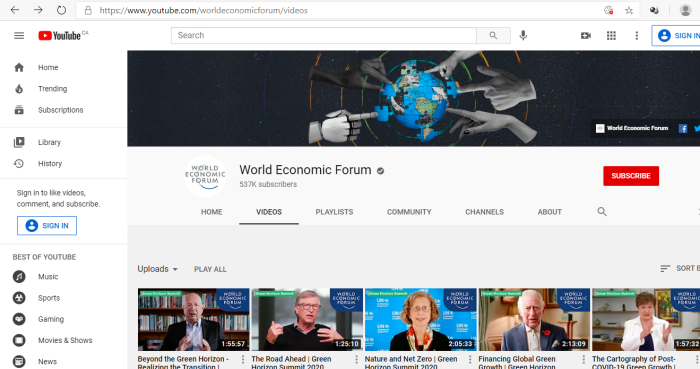The image size is (700, 369).
Task: Select the VIDEOS tab
Action: coord(269,212)
